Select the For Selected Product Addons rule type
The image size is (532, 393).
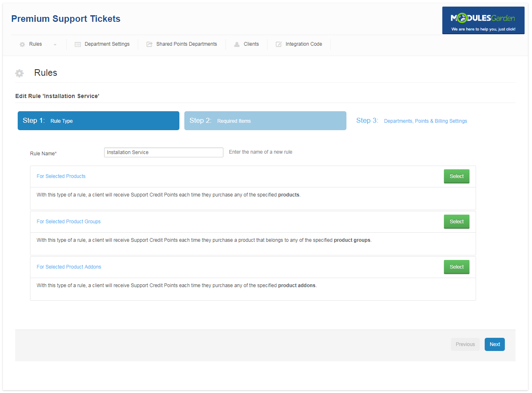[x=456, y=267]
